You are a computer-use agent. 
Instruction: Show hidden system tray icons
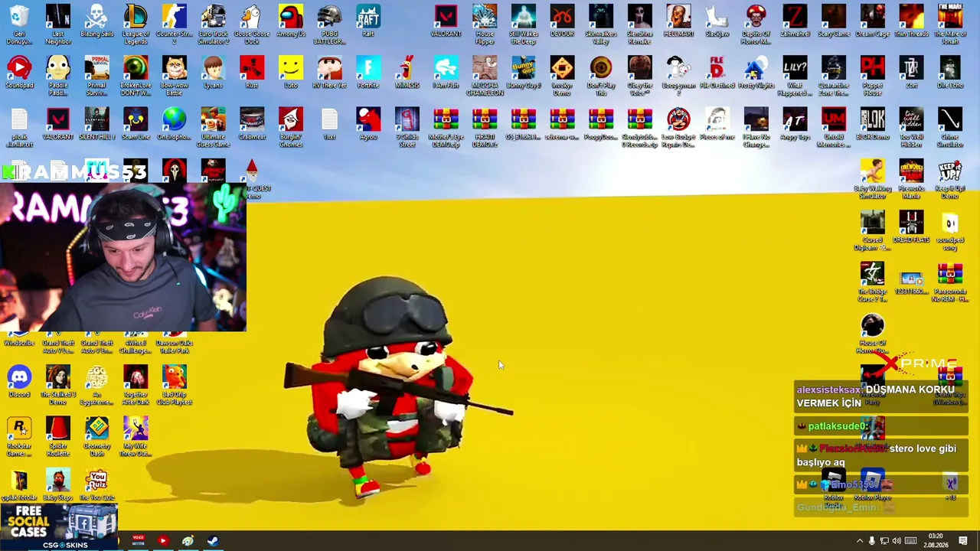tap(859, 541)
